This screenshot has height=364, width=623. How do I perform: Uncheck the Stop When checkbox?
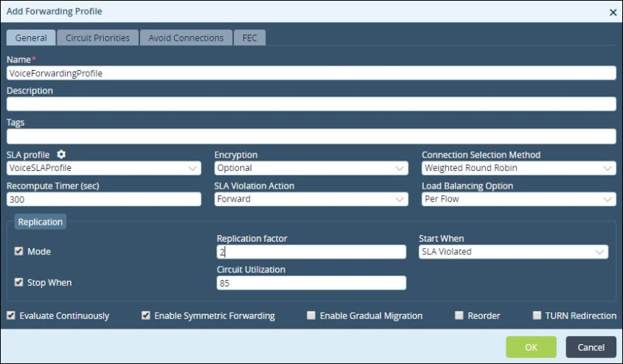pos(18,281)
